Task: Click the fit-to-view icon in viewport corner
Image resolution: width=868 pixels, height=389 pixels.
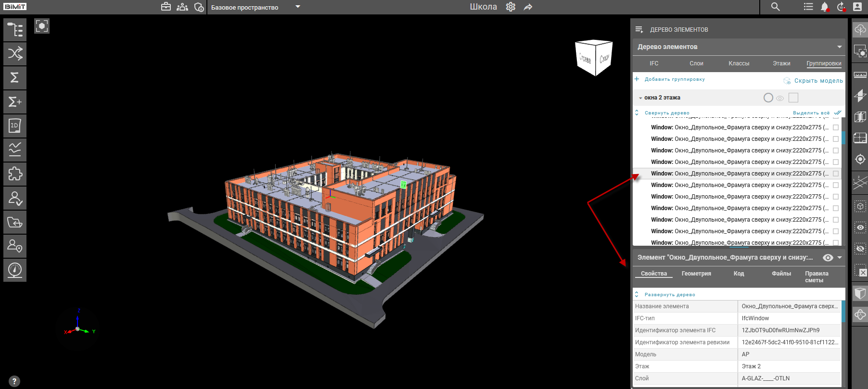Action: click(42, 26)
